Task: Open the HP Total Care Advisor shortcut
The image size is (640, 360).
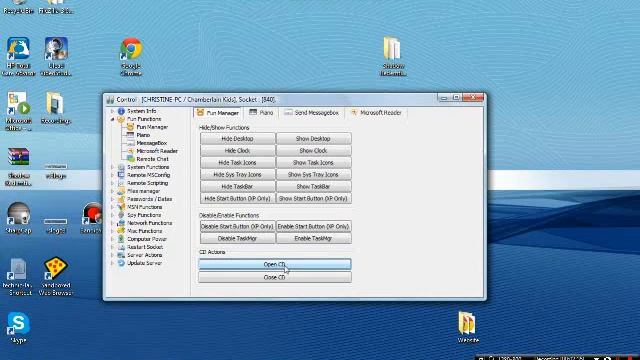Action: point(18,57)
